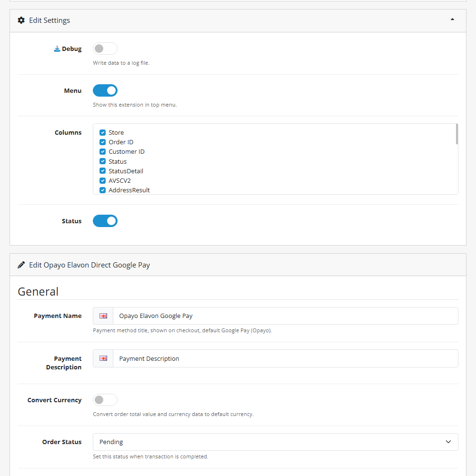Enable the Convert Currency switch
Screen dimensions: 476x476
point(105,400)
